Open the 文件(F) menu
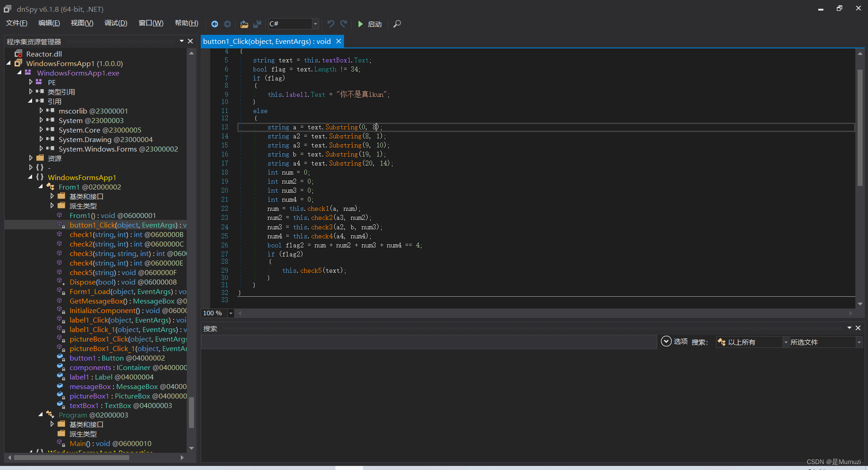The width and height of the screenshot is (868, 470). (17, 23)
